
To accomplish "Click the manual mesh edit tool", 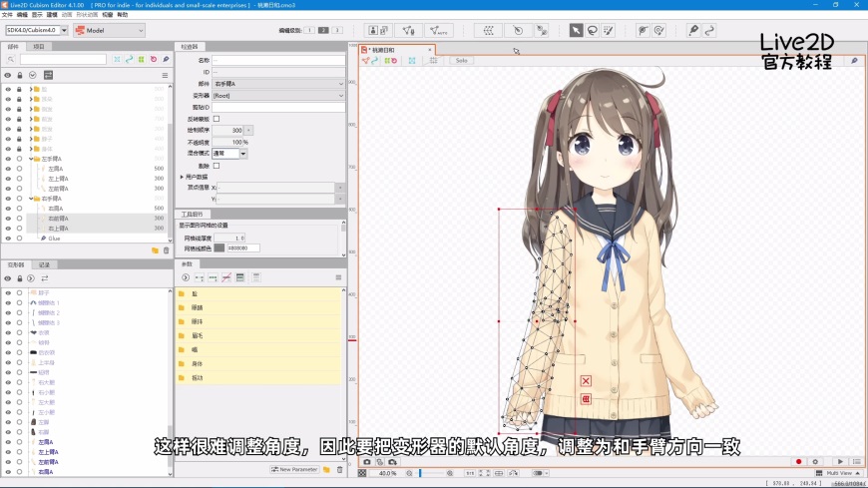I will click(x=408, y=31).
